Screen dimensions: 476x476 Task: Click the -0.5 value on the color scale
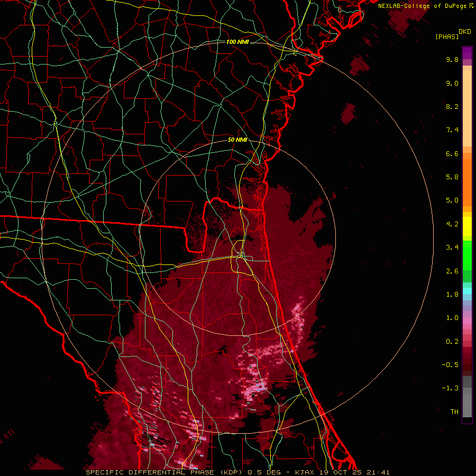click(450, 365)
